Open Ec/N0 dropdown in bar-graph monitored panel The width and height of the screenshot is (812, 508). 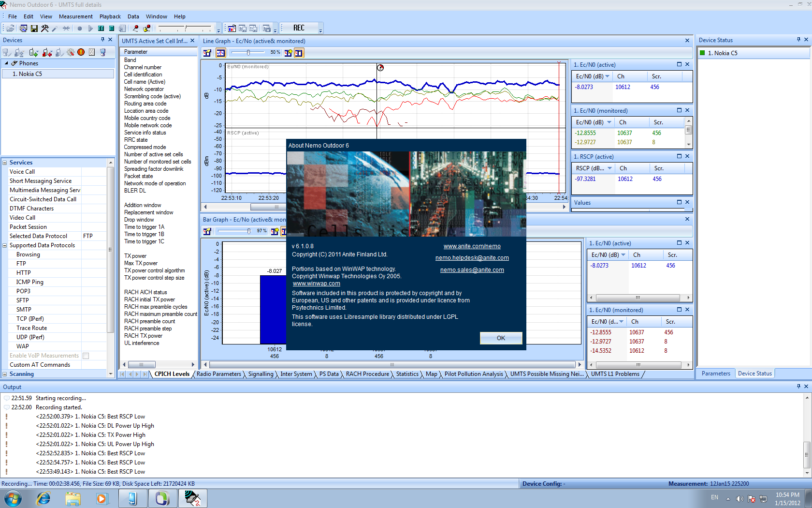point(621,322)
